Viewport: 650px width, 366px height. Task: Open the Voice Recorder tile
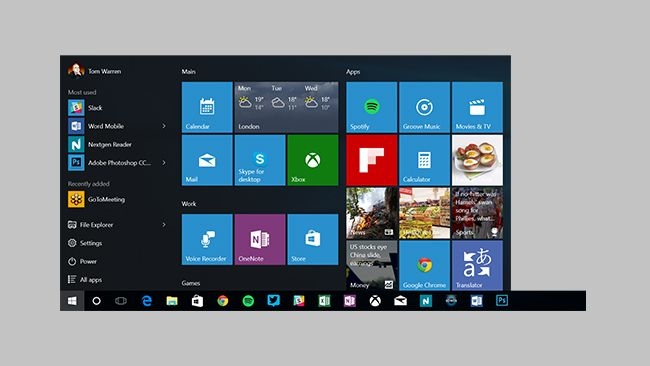click(x=207, y=239)
